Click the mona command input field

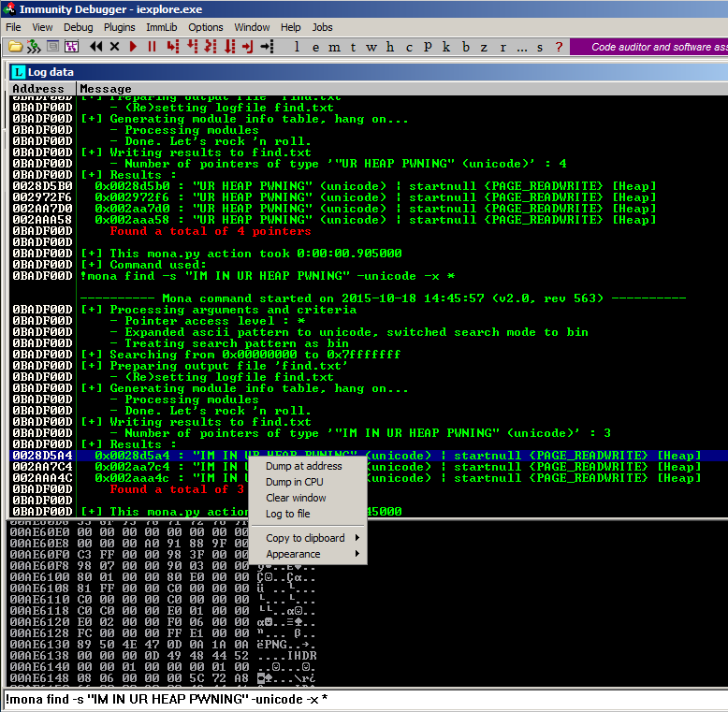click(x=364, y=699)
